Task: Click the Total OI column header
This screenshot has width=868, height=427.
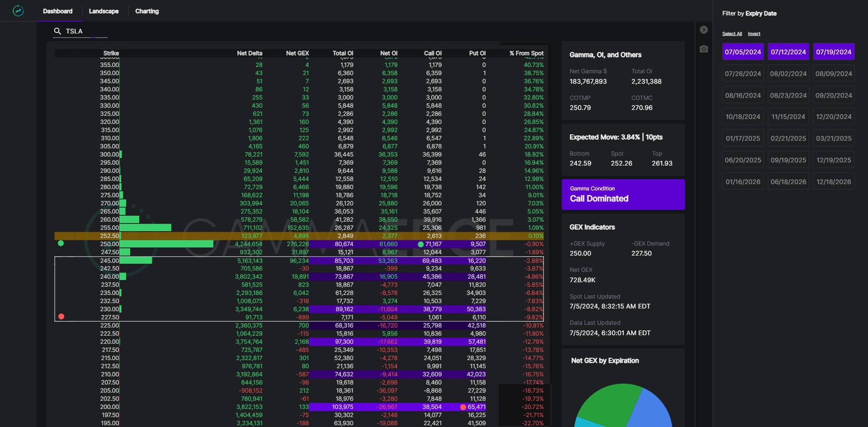Action: coord(343,53)
